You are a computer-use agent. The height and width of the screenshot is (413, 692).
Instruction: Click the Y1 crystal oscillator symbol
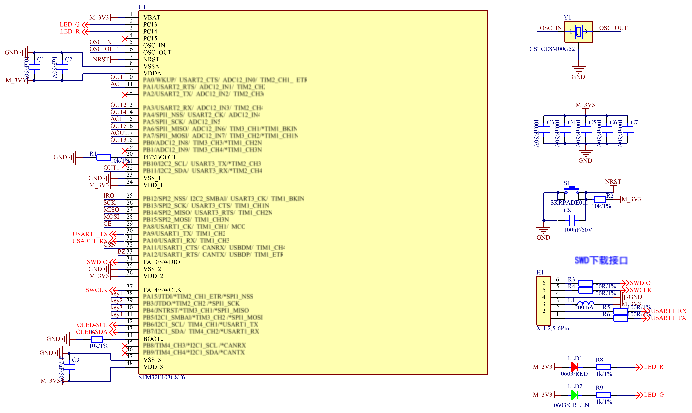tap(579, 32)
